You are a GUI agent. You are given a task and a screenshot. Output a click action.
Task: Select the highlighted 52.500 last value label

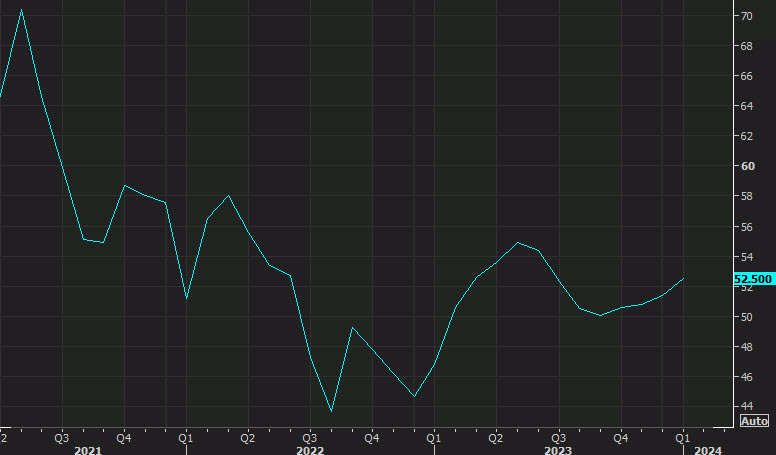pos(754,279)
